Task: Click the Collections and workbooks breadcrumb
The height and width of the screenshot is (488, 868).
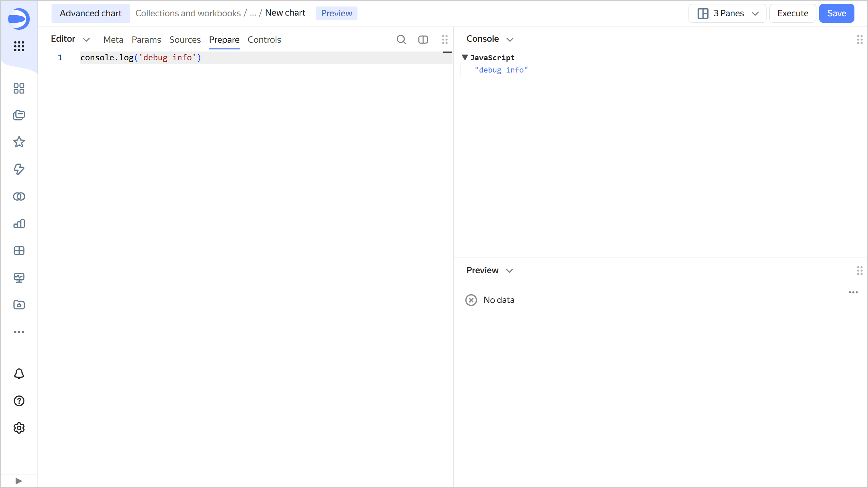Action: pos(188,13)
